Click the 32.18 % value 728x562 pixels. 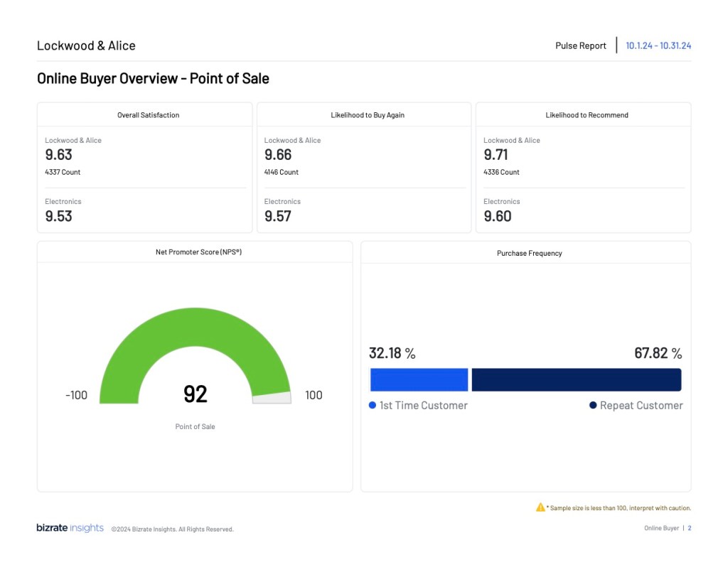392,353
